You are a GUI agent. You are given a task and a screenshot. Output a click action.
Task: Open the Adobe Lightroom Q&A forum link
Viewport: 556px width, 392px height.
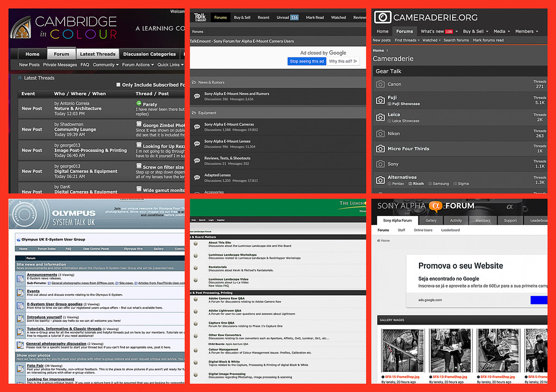(224, 310)
